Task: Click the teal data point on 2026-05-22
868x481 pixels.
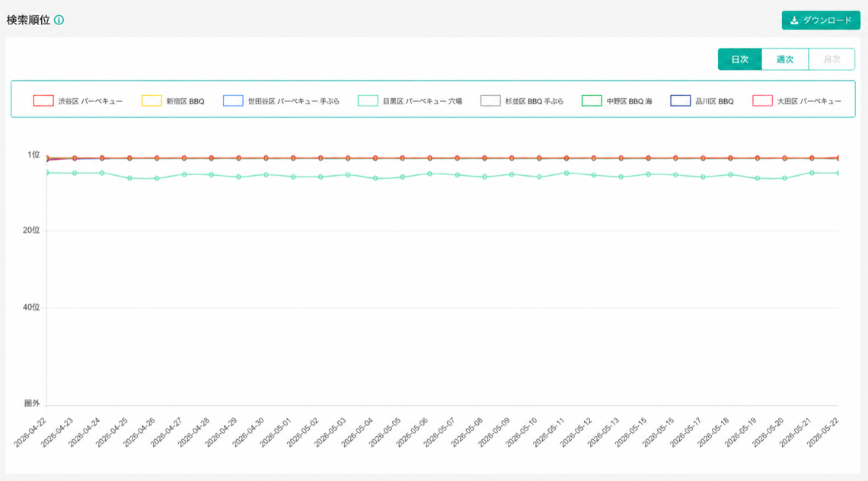Action: [838, 174]
